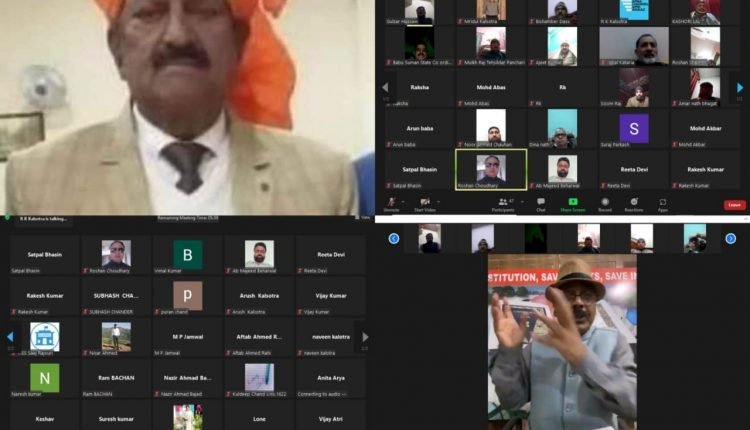
Task: Open the Chat panel
Action: (540, 204)
